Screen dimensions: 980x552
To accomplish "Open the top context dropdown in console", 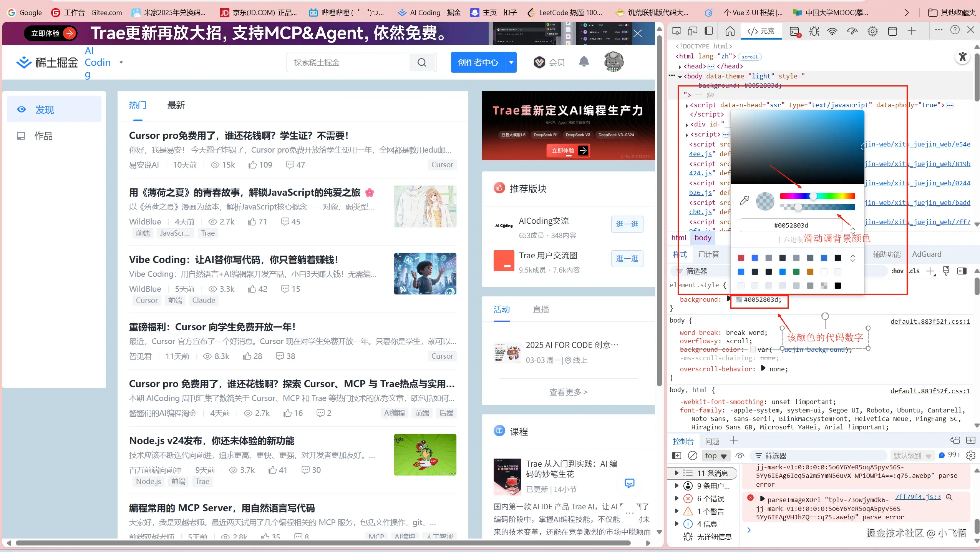I will click(716, 456).
